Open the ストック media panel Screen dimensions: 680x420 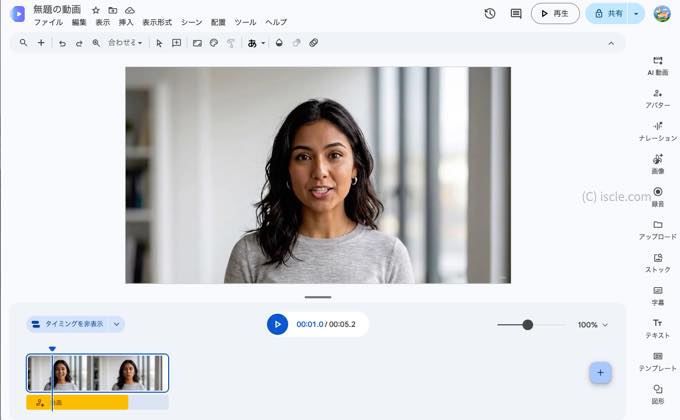coord(657,263)
